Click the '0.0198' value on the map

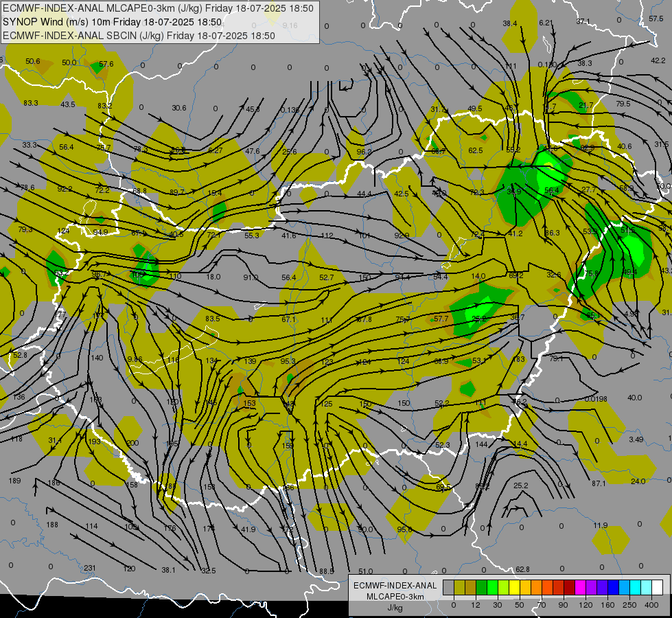coord(596,399)
